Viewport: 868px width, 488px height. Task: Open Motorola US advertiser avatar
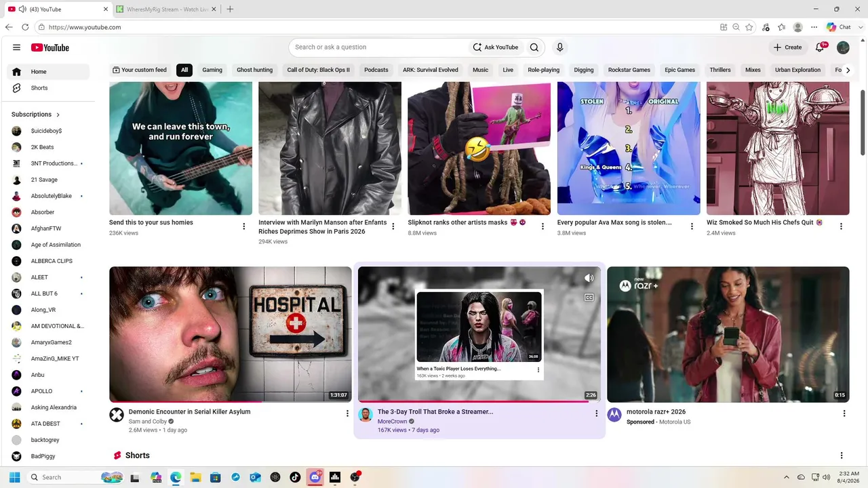coord(614,415)
